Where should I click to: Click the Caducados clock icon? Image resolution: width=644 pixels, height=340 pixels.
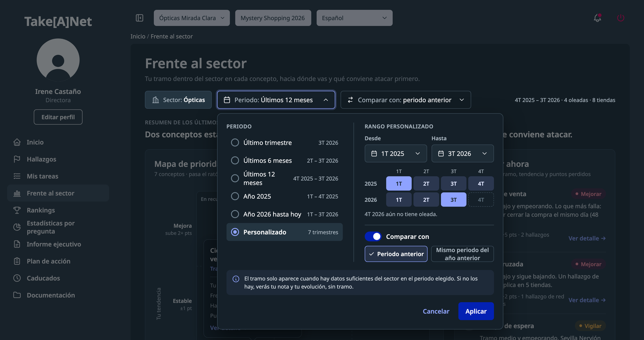17,278
